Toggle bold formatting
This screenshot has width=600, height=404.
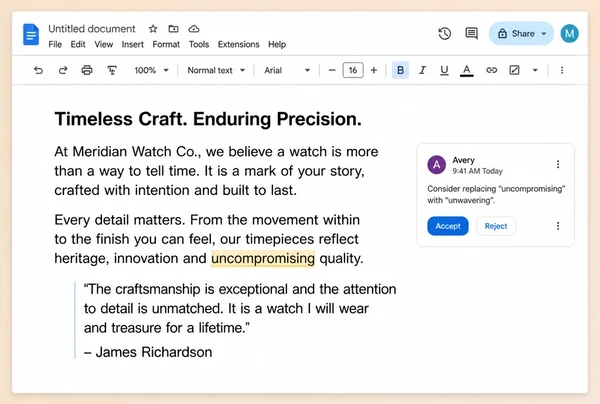400,70
